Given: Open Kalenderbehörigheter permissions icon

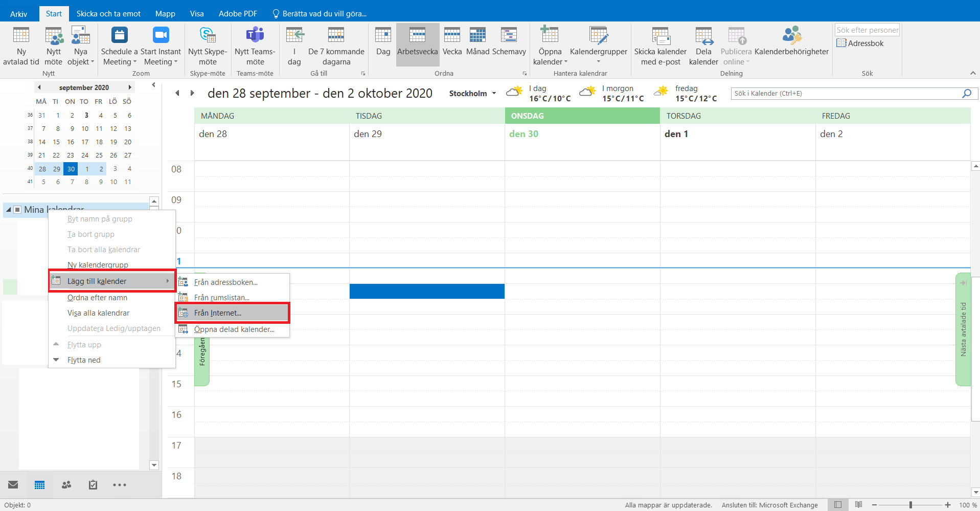Looking at the screenshot, I should click(791, 35).
